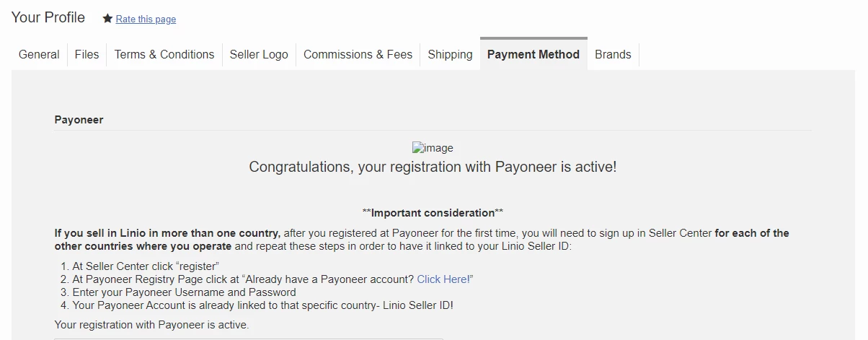
Task: View the Commissions & Fees tab
Action: 358,54
